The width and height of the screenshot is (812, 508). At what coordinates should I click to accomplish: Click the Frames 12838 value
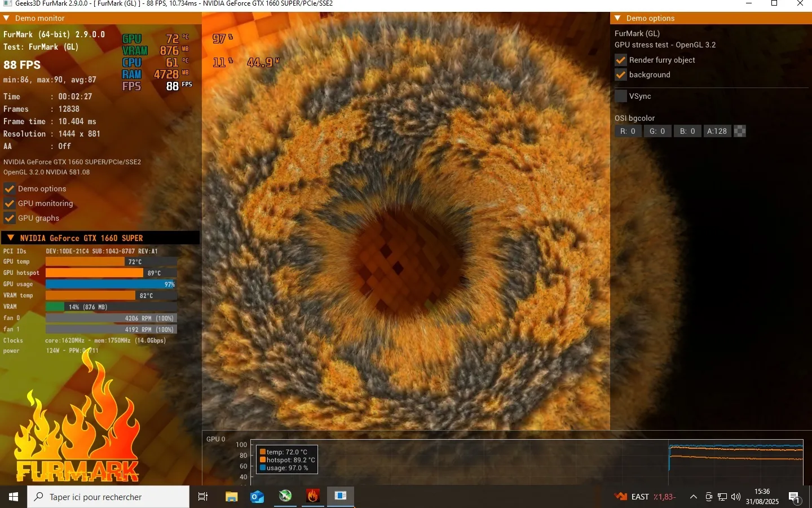point(69,109)
